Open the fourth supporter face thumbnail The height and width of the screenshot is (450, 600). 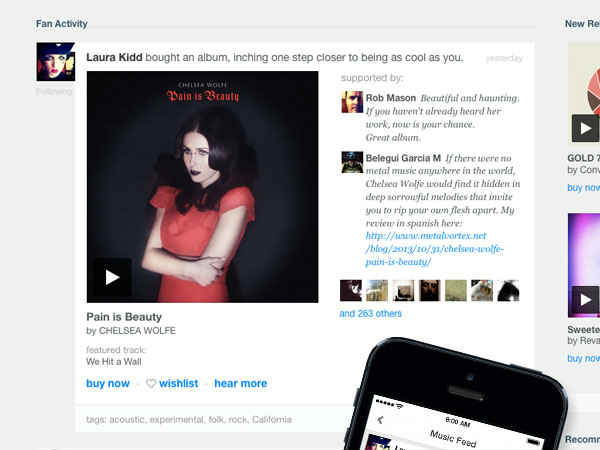point(429,290)
